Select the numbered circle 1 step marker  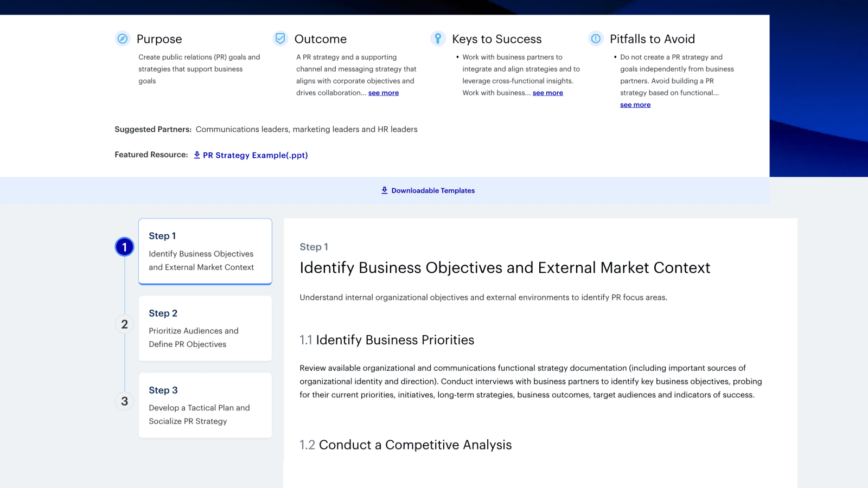coord(124,247)
